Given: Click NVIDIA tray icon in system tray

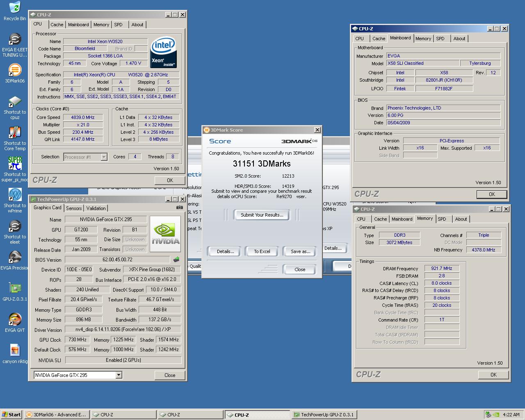Looking at the screenshot, I should (496, 415).
